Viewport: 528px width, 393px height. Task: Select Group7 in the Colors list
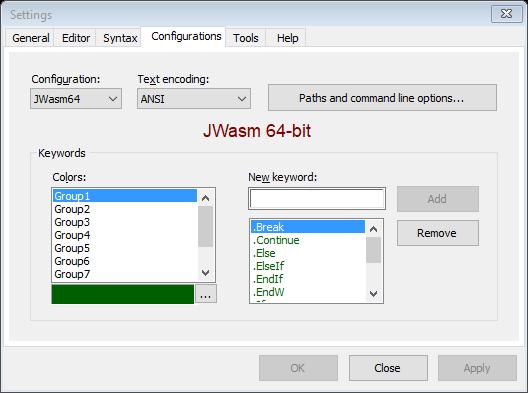(125, 274)
